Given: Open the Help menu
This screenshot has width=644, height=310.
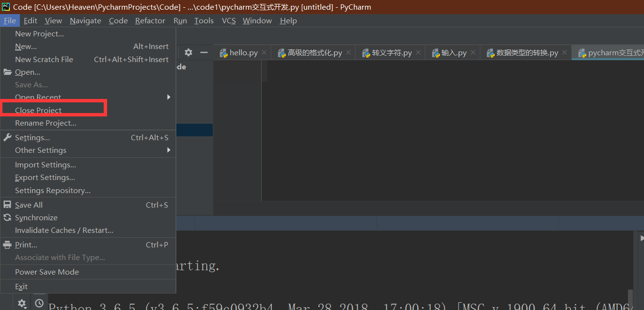Looking at the screenshot, I should click(x=288, y=20).
